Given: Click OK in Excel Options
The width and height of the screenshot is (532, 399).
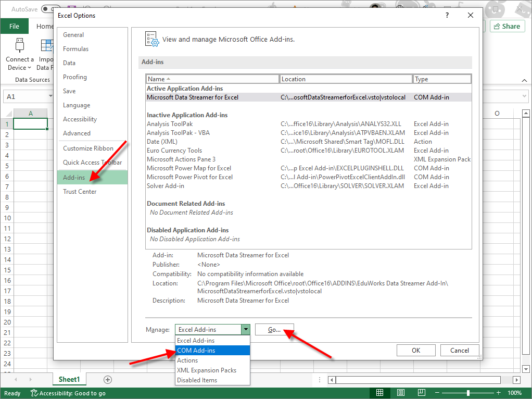Looking at the screenshot, I should coord(416,351).
